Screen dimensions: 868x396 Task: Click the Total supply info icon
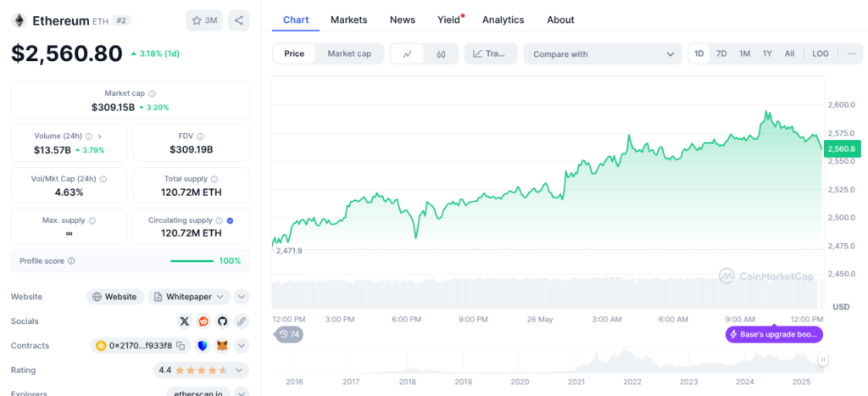[214, 179]
